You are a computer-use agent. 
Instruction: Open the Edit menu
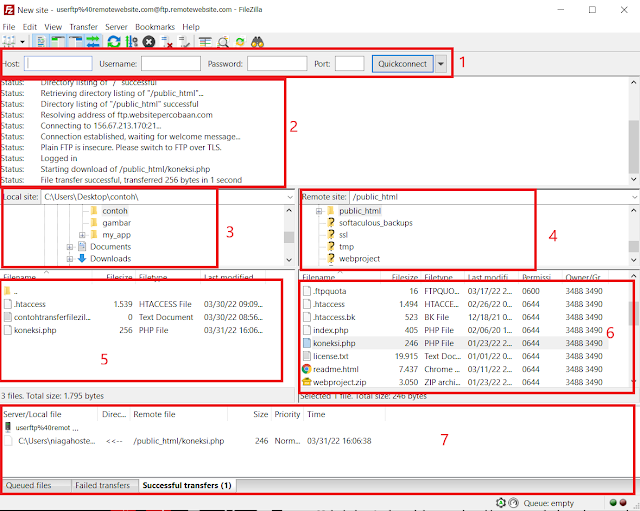(30, 27)
